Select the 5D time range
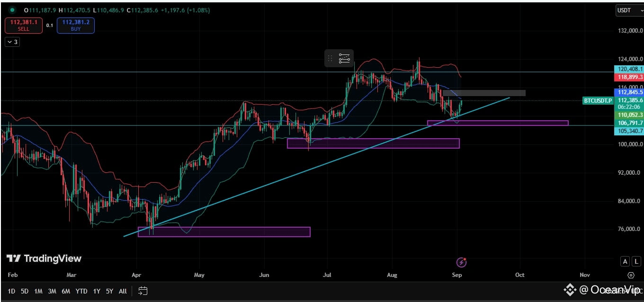Screen dimensions: 644x302 25,291
